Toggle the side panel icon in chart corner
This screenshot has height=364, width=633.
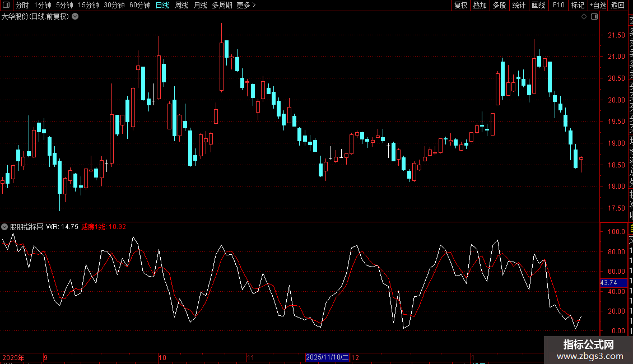pyautogui.click(x=594, y=17)
